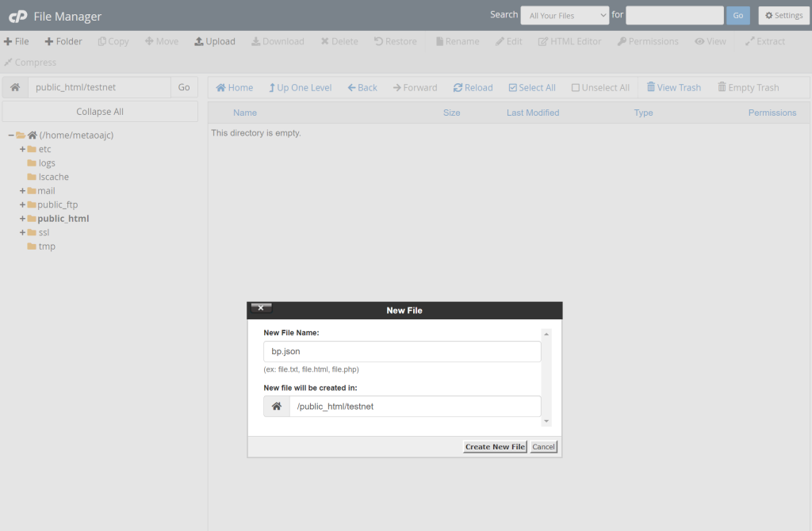Viewport: 812px width, 531px height.
Task: Click the Forward navigation item
Action: click(x=416, y=88)
